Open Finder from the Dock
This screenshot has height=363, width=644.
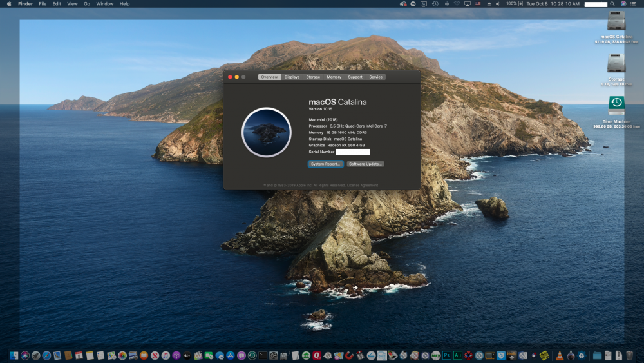tap(14, 356)
